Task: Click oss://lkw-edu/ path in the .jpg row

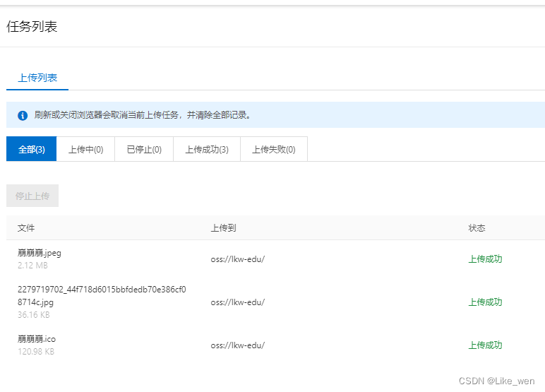Action: pyautogui.click(x=238, y=302)
